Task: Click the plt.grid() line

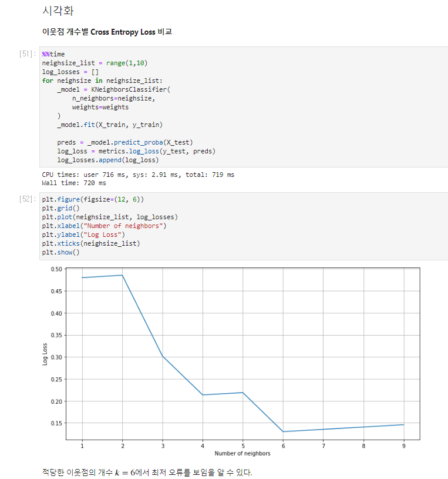Action: pyautogui.click(x=60, y=208)
